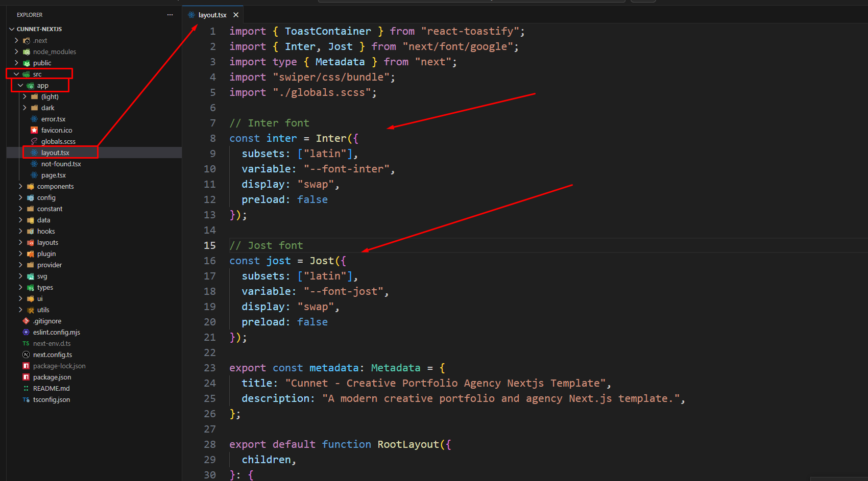This screenshot has height=481, width=868.
Task: Collapse the src folder
Action: click(x=16, y=74)
